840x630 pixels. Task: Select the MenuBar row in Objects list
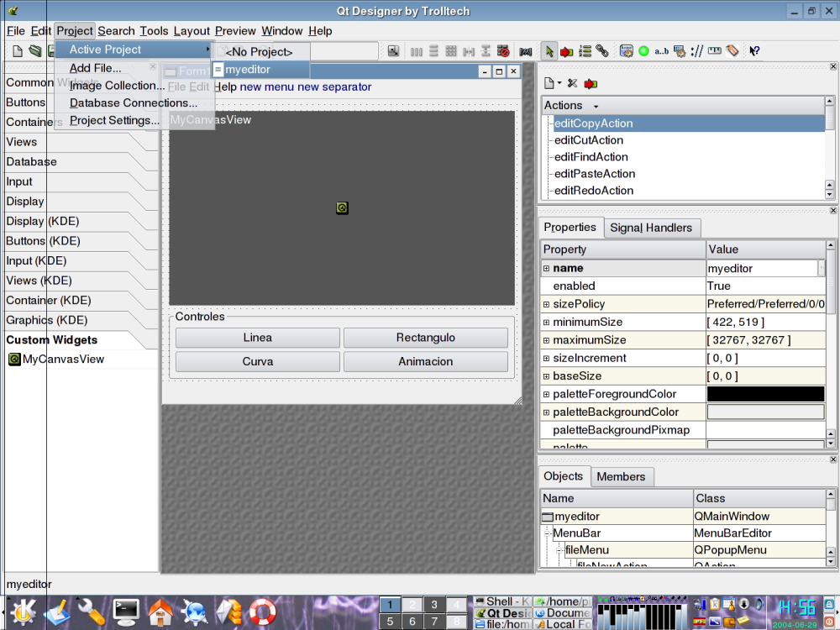pyautogui.click(x=683, y=533)
